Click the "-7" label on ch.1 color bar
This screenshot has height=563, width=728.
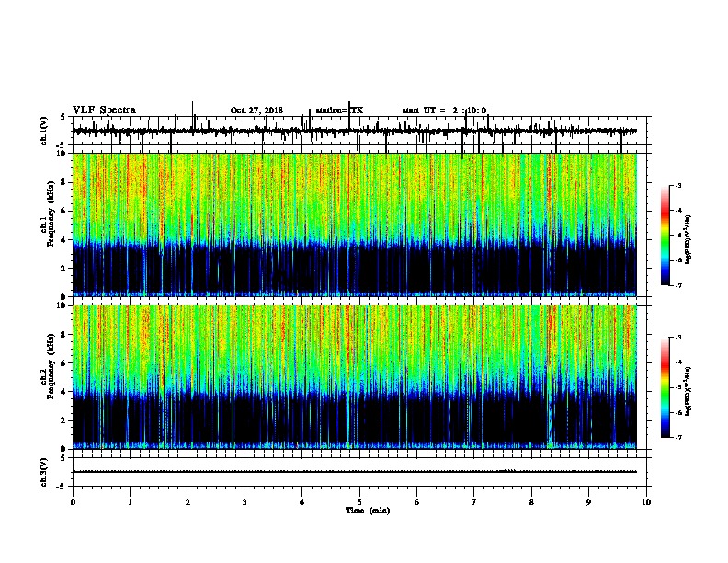pos(678,285)
